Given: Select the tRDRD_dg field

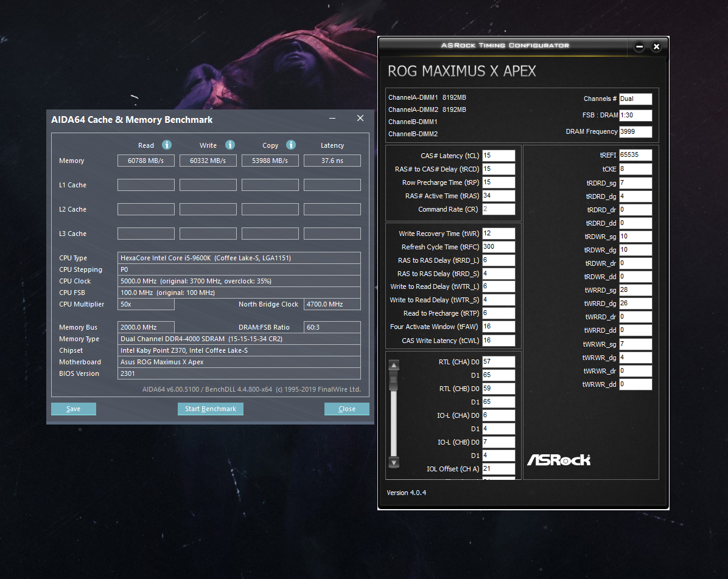Looking at the screenshot, I should [x=635, y=196].
